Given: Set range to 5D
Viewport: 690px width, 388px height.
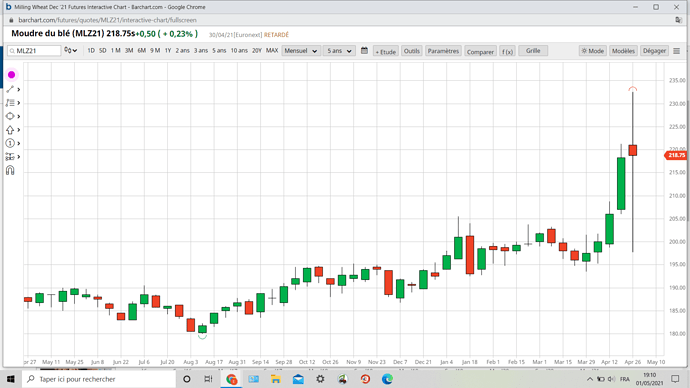Looking at the screenshot, I should pyautogui.click(x=103, y=51).
